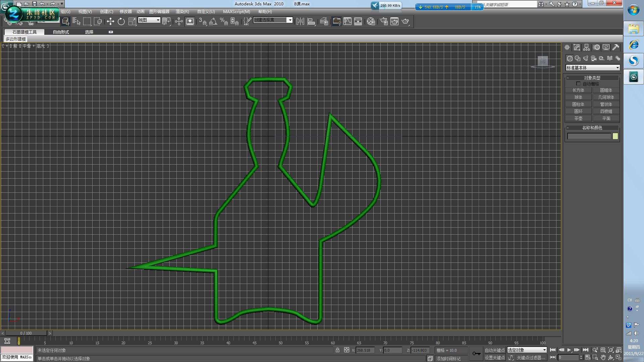Open the Modify panel tab

point(577,47)
